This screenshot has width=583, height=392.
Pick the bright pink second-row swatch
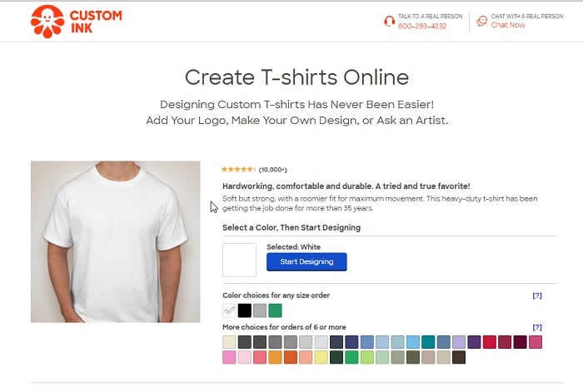coord(229,357)
